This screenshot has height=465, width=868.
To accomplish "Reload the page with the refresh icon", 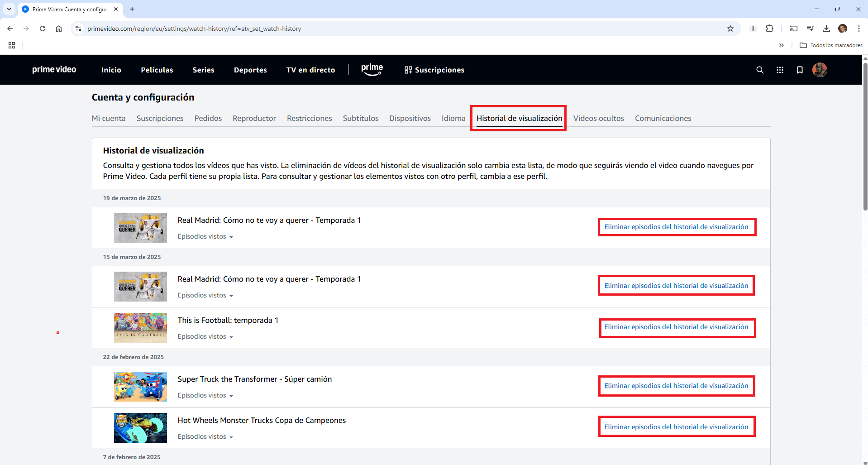I will 43,29.
